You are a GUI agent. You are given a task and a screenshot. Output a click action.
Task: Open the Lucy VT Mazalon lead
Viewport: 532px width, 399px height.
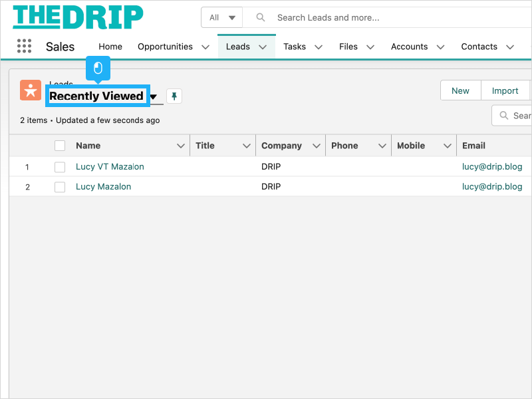click(110, 167)
